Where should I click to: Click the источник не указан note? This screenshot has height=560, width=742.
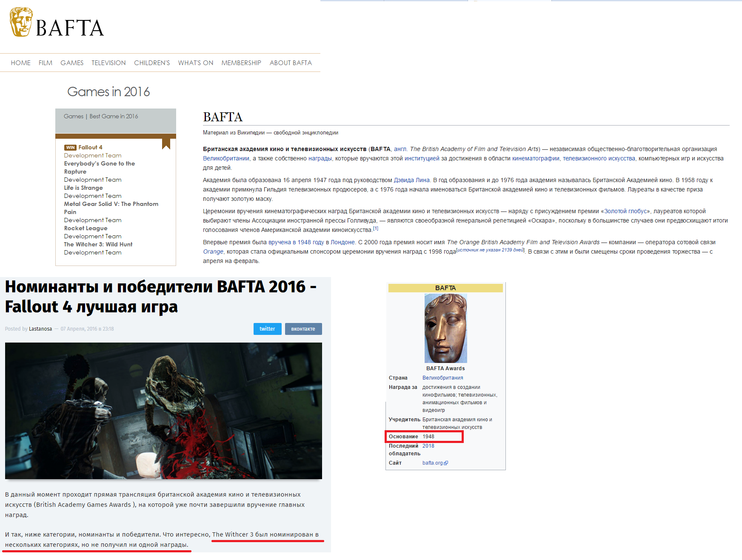pos(491,250)
